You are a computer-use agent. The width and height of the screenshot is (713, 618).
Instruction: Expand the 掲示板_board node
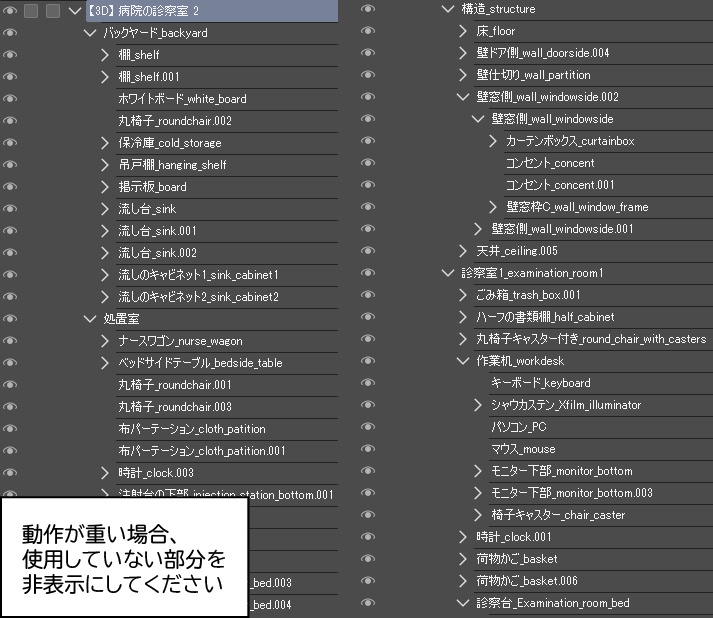pos(105,187)
